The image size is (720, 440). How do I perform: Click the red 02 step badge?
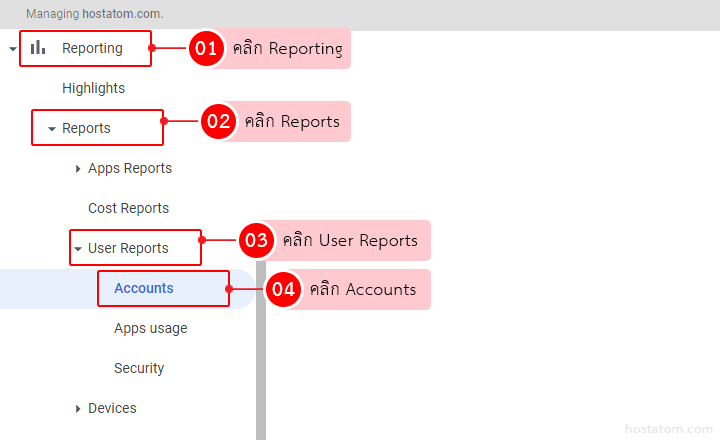pos(217,121)
